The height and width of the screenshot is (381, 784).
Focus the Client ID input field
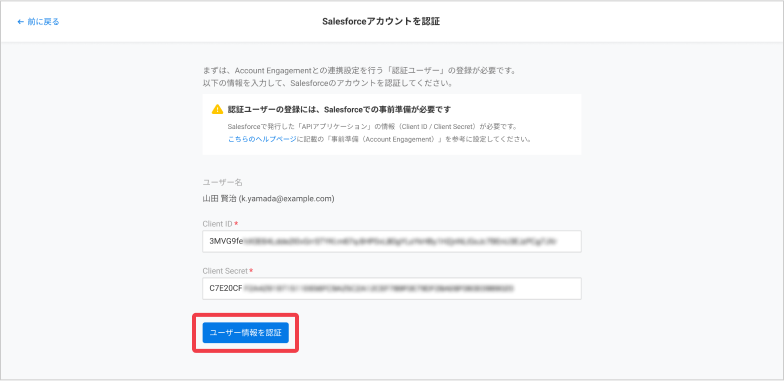click(x=392, y=242)
